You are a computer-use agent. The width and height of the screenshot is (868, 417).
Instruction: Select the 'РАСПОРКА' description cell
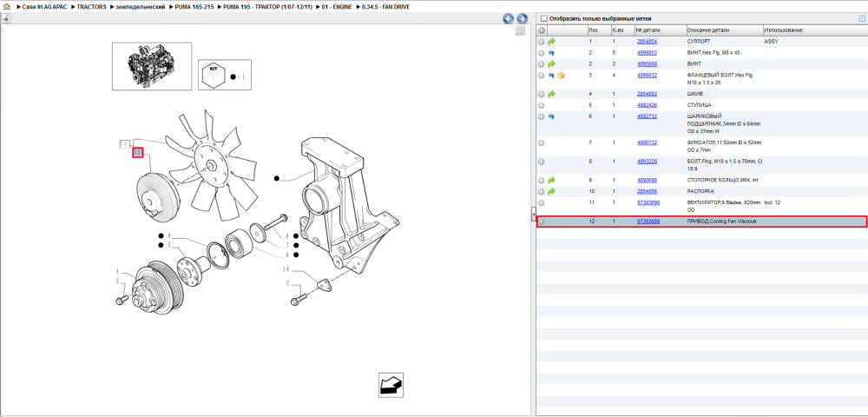pyautogui.click(x=699, y=192)
